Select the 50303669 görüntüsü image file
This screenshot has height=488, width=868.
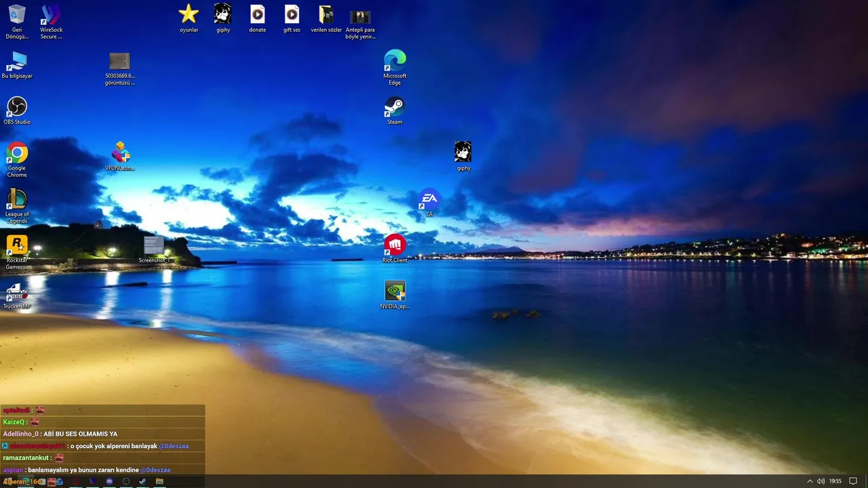[119, 68]
